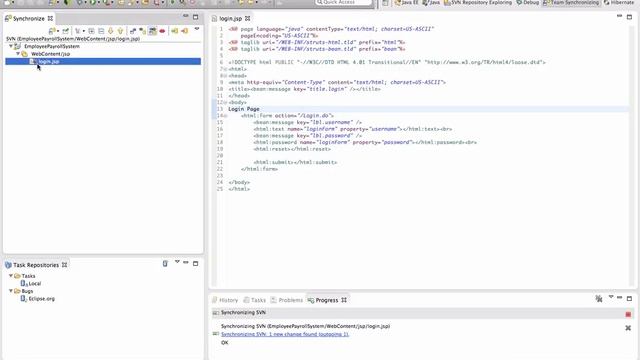Image resolution: width=640 pixels, height=360 pixels.
Task: Click the pin synchronization icon
Action: [66, 31]
